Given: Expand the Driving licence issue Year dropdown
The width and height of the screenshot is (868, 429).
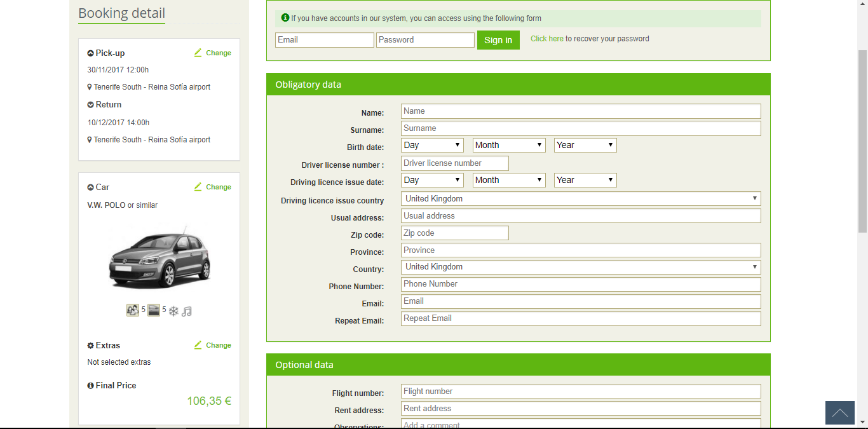Looking at the screenshot, I should tap(585, 180).
